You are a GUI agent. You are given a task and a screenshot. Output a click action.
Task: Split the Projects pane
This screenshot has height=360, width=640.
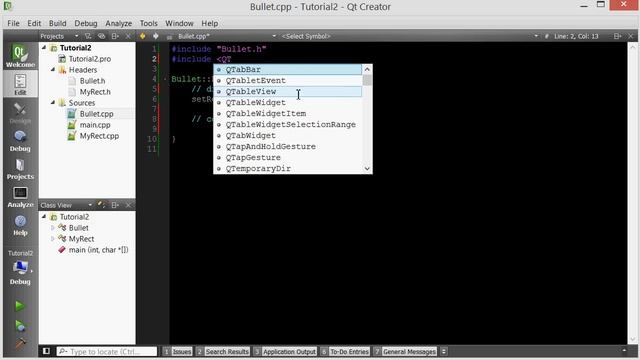click(115, 36)
